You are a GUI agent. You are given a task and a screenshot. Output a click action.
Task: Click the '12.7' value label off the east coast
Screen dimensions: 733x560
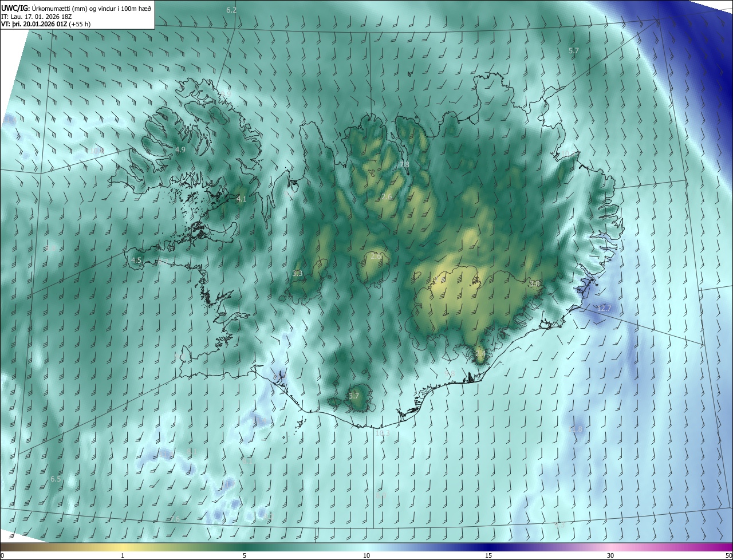(x=605, y=309)
